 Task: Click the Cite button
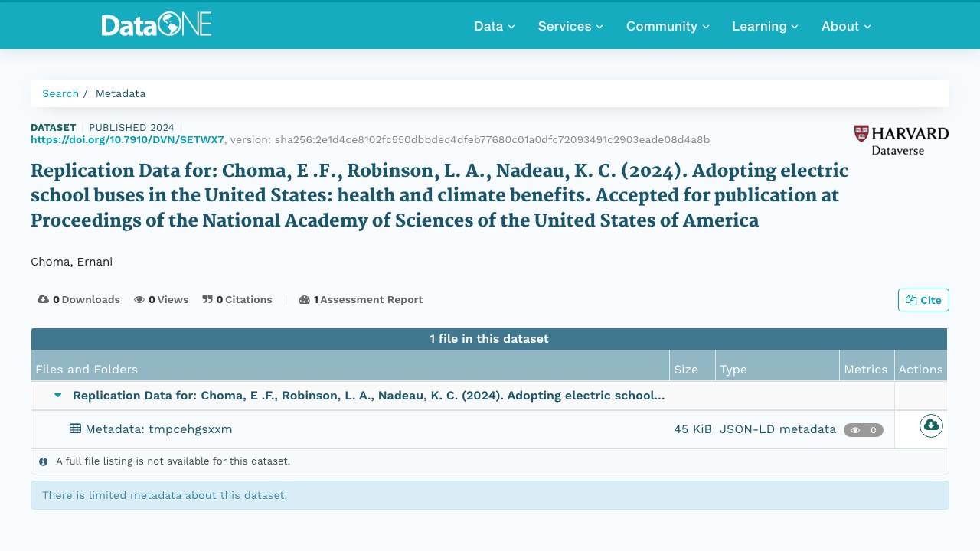(x=923, y=300)
